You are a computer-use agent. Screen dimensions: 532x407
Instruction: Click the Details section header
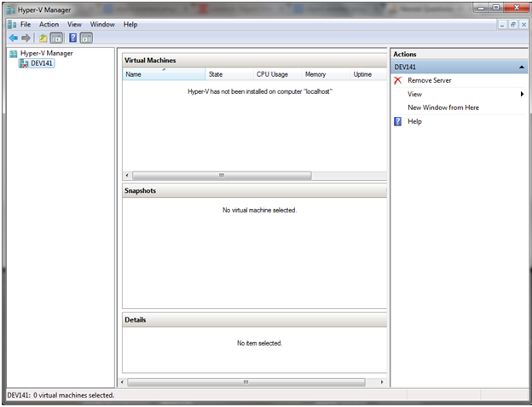pyautogui.click(x=254, y=320)
